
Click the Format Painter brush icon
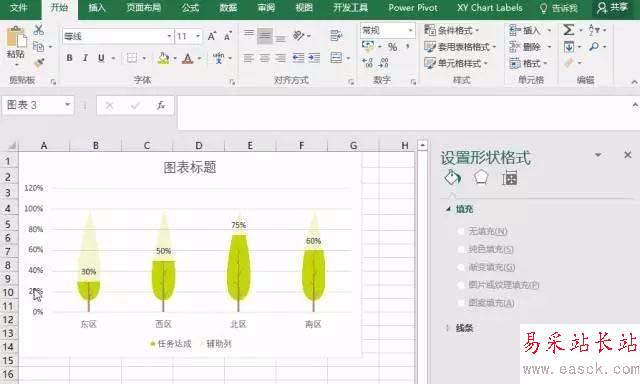click(39, 62)
